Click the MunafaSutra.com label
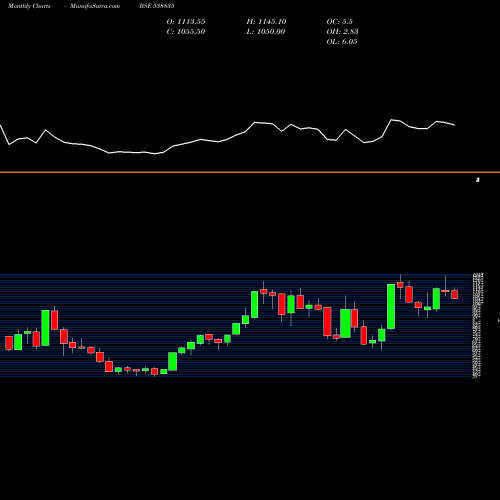 click(95, 6)
